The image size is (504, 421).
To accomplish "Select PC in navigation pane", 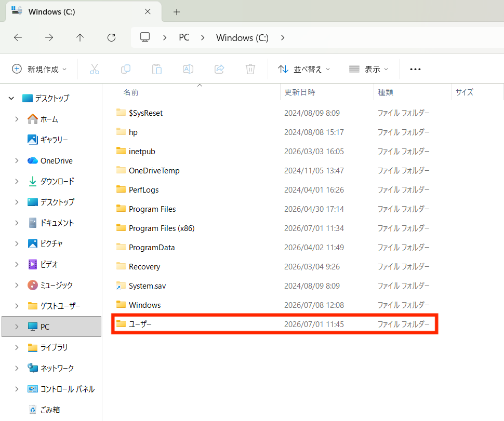I will 51,327.
